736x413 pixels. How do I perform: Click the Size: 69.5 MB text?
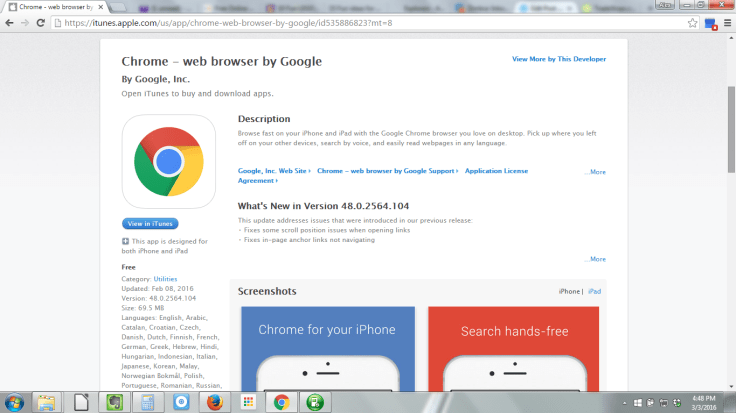[x=143, y=308]
